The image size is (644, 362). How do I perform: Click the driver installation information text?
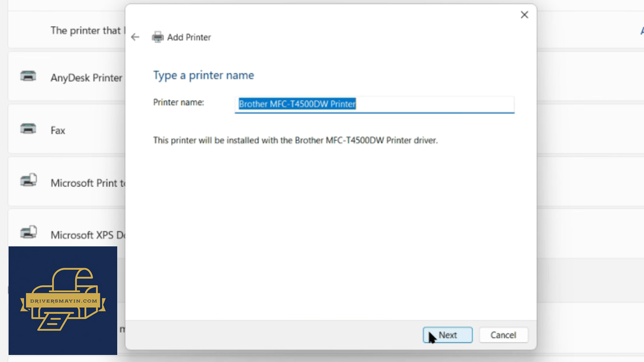coord(295,140)
